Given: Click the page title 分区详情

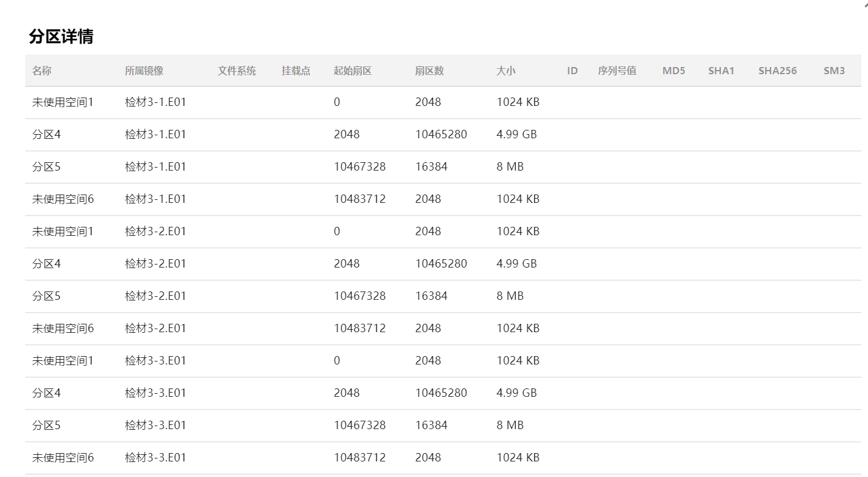Looking at the screenshot, I should click(61, 37).
